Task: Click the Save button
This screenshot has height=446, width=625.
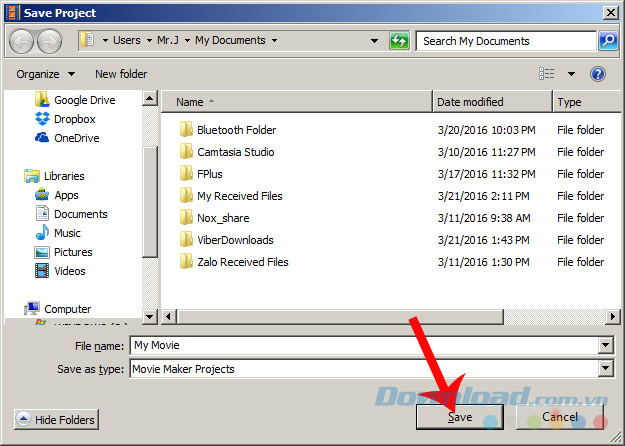Action: click(460, 417)
